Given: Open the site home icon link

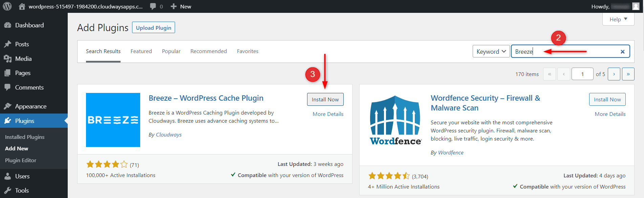Looking at the screenshot, I should 22,6.
